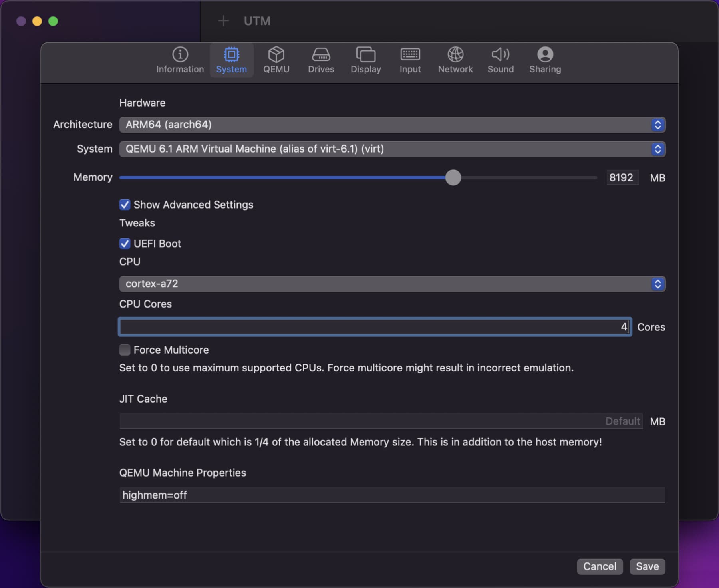Save the virtual machine settings
Image resolution: width=719 pixels, height=588 pixels.
(647, 566)
